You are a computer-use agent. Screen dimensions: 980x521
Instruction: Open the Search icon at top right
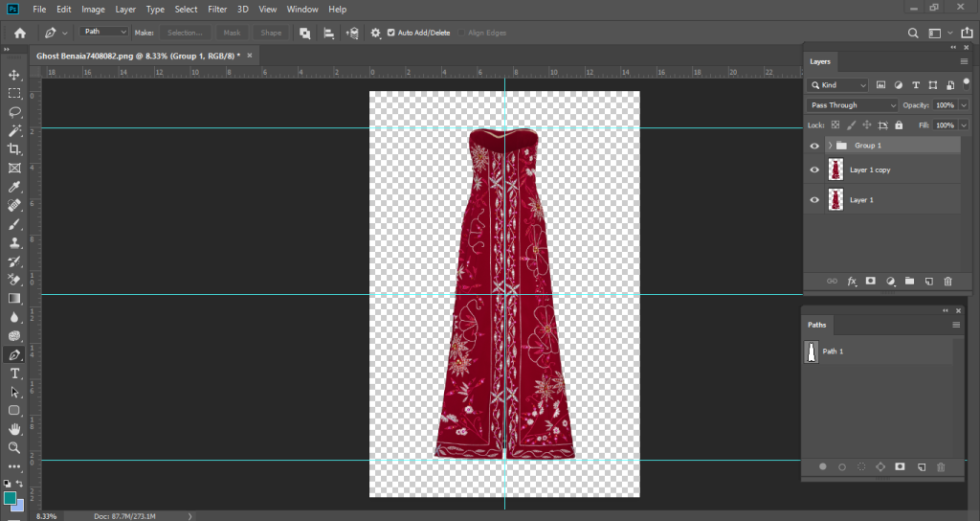click(913, 34)
